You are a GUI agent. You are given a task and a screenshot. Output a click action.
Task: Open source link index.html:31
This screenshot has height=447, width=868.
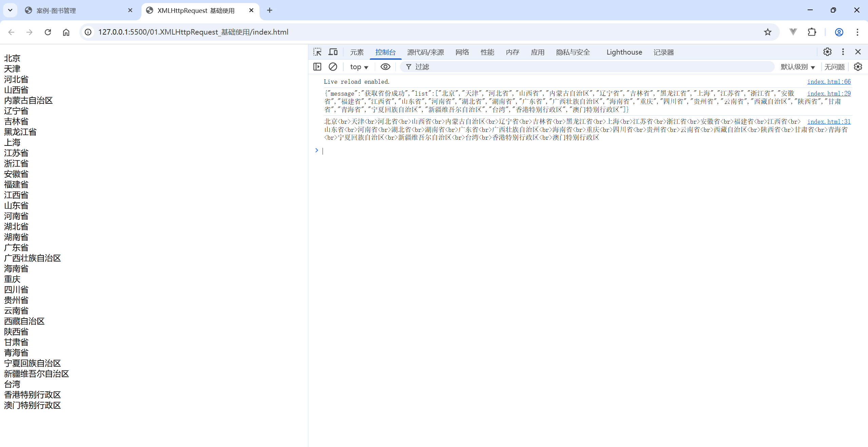pos(829,121)
